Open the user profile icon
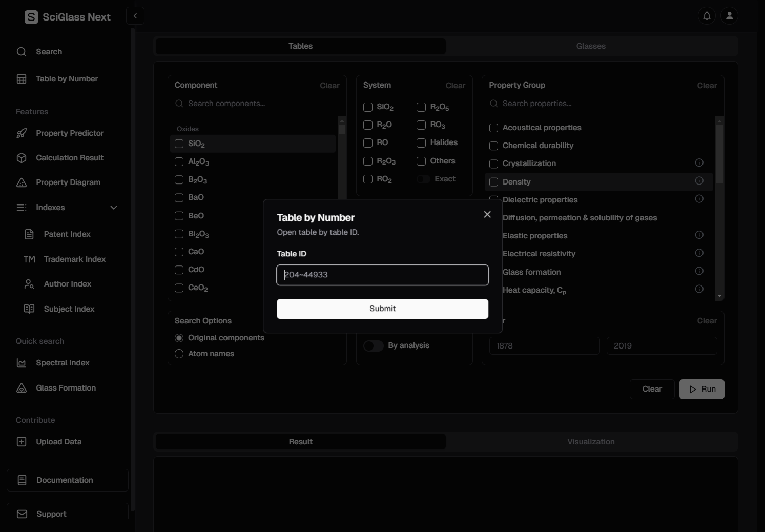Image resolution: width=765 pixels, height=532 pixels. (x=729, y=16)
